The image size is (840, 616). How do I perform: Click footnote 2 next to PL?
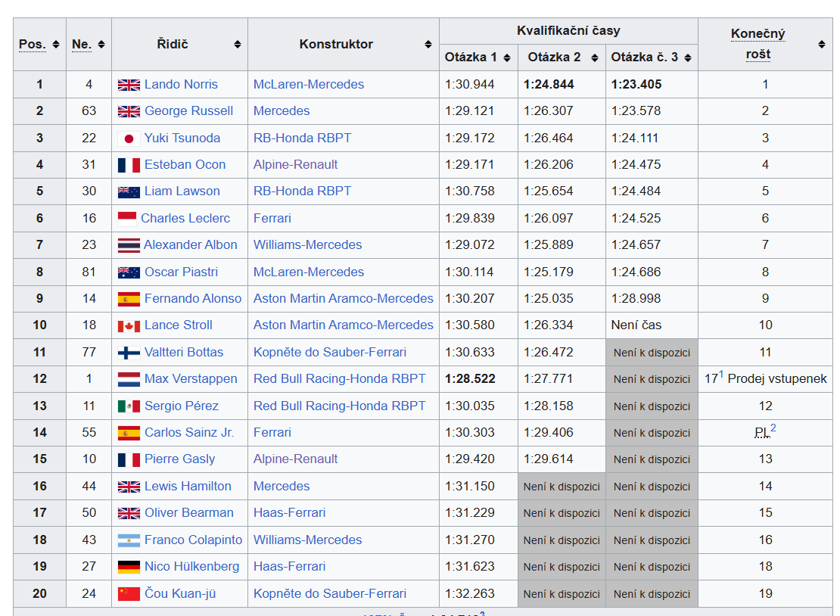(x=773, y=428)
